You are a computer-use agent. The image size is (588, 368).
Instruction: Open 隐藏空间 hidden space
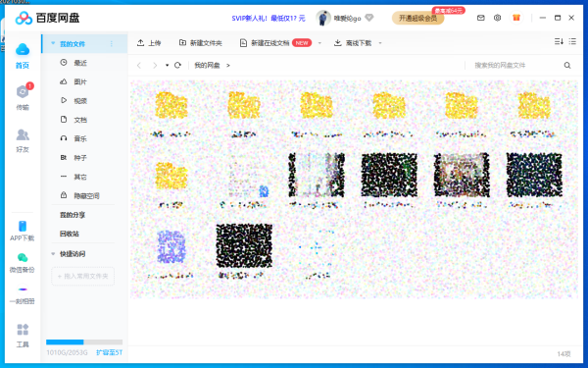click(80, 195)
